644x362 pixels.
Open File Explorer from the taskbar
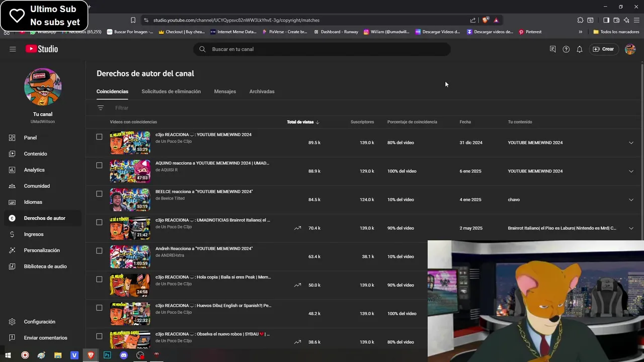[x=58, y=355]
